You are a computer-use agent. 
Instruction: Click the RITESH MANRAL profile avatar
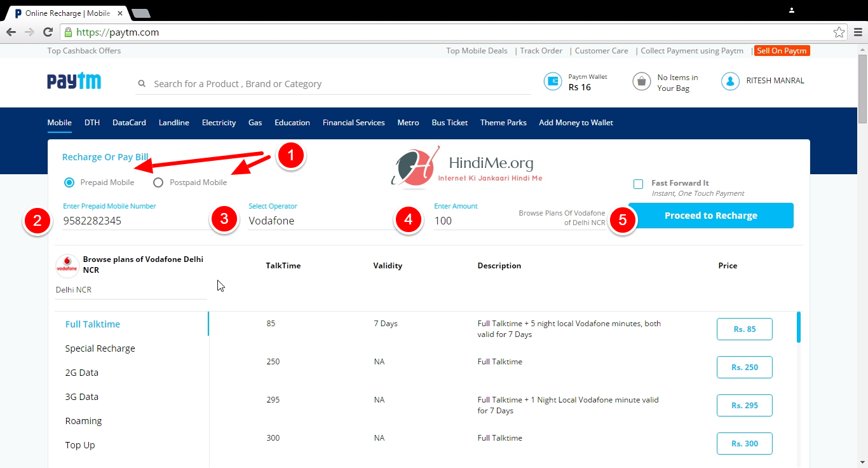pos(731,81)
